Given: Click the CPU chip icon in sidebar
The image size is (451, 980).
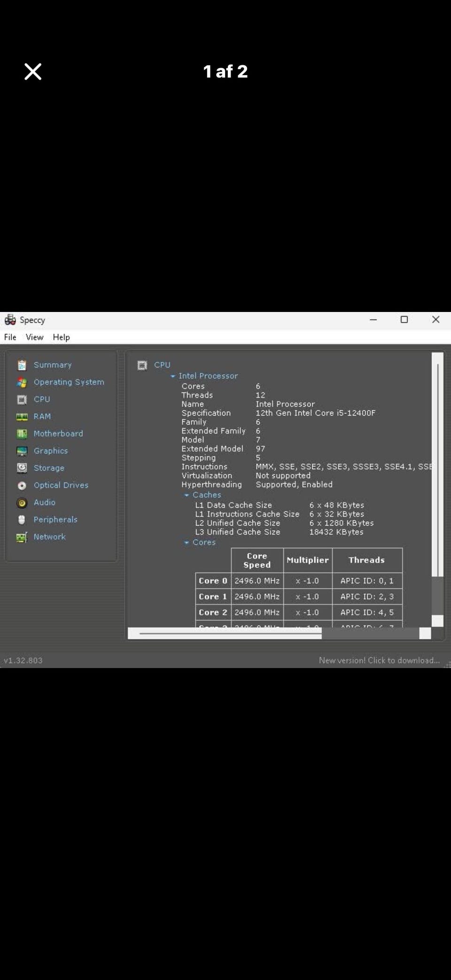Looking at the screenshot, I should point(22,399).
